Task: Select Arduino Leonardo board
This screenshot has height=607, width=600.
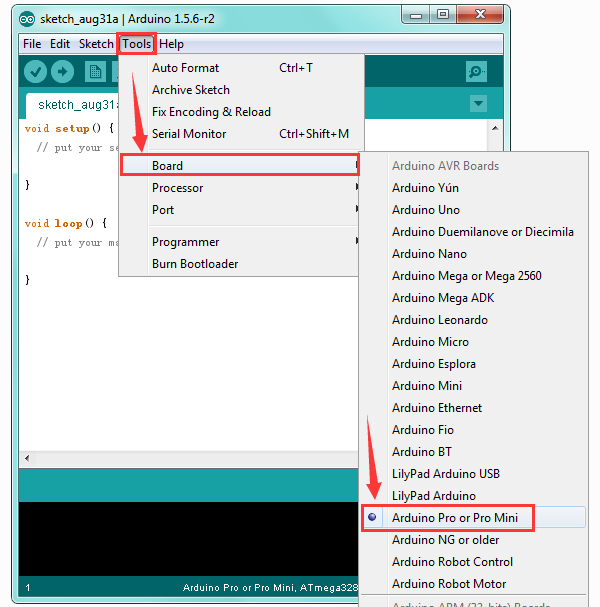Action: (x=473, y=320)
